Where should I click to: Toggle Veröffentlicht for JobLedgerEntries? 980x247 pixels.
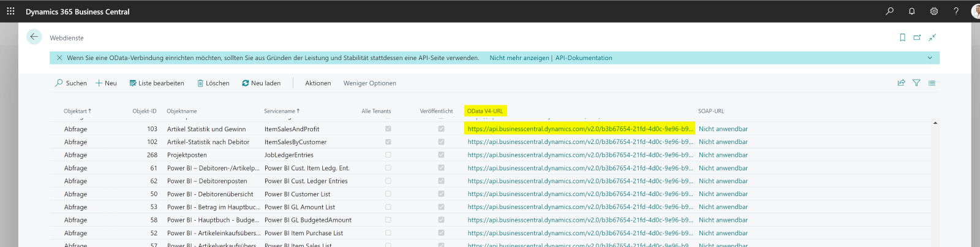441,154
